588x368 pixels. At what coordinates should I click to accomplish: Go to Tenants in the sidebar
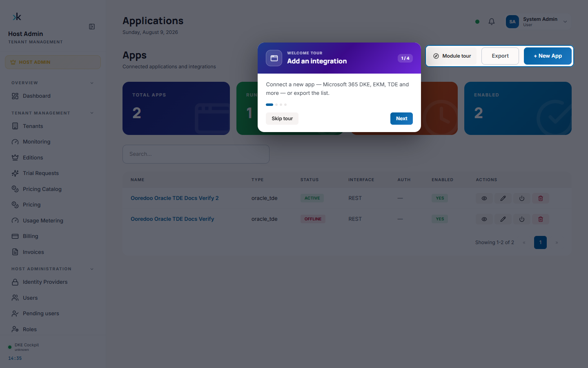coord(53,126)
